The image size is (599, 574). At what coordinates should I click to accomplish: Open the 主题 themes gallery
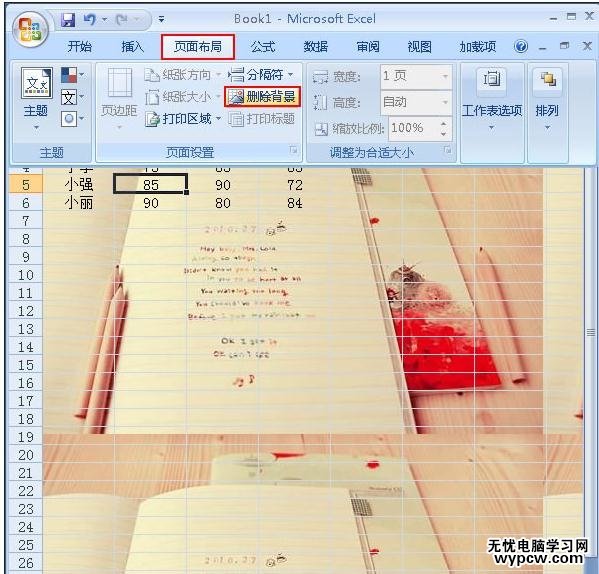(x=36, y=99)
